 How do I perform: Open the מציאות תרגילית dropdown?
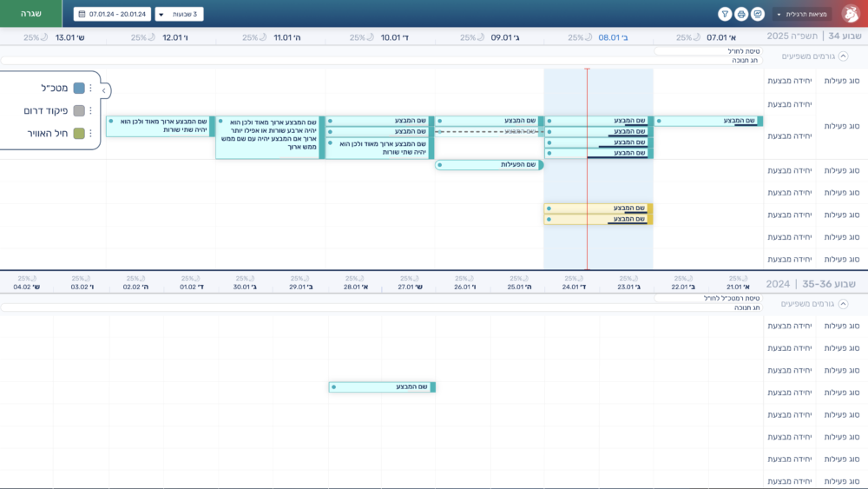click(802, 14)
